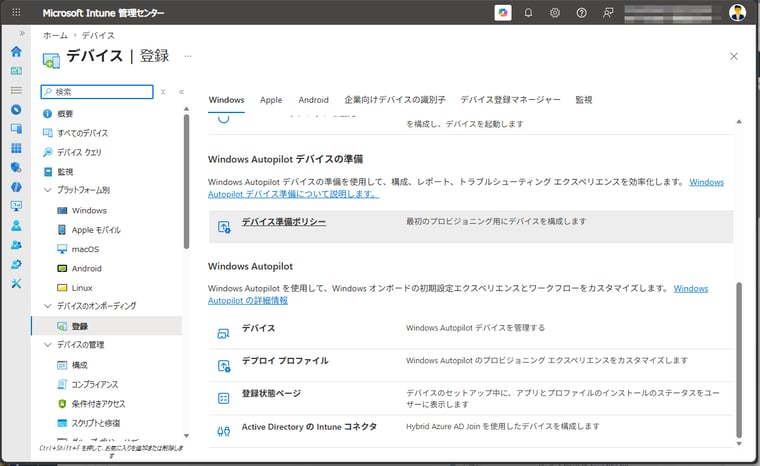Open Users icon in left rail
This screenshot has width=760, height=466.
click(16, 225)
